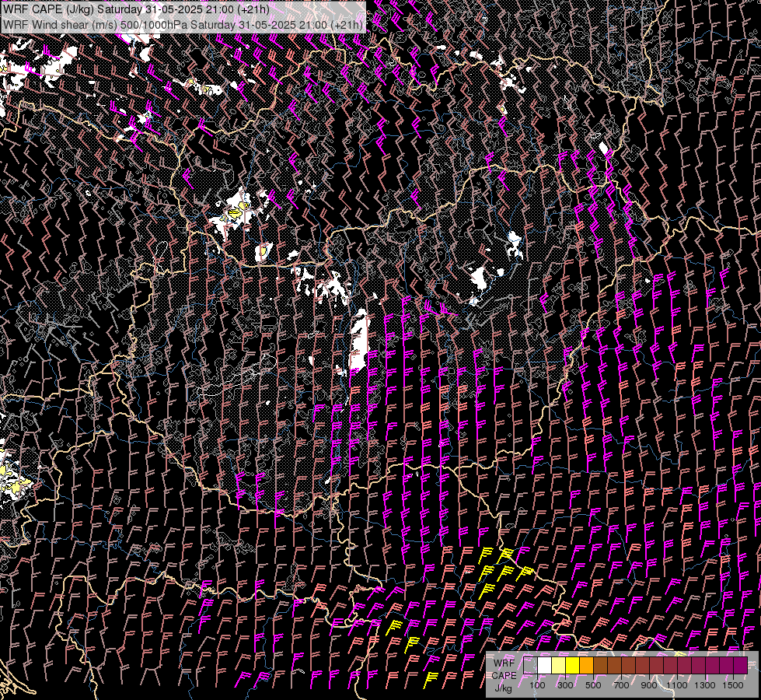The image size is (761, 700).
Task: Click the legend value 700
Action: (x=621, y=685)
